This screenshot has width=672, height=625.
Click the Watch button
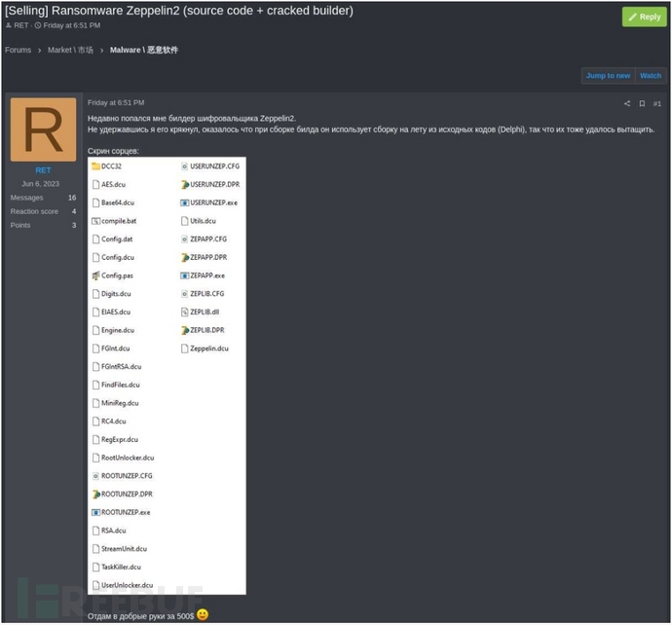click(650, 75)
